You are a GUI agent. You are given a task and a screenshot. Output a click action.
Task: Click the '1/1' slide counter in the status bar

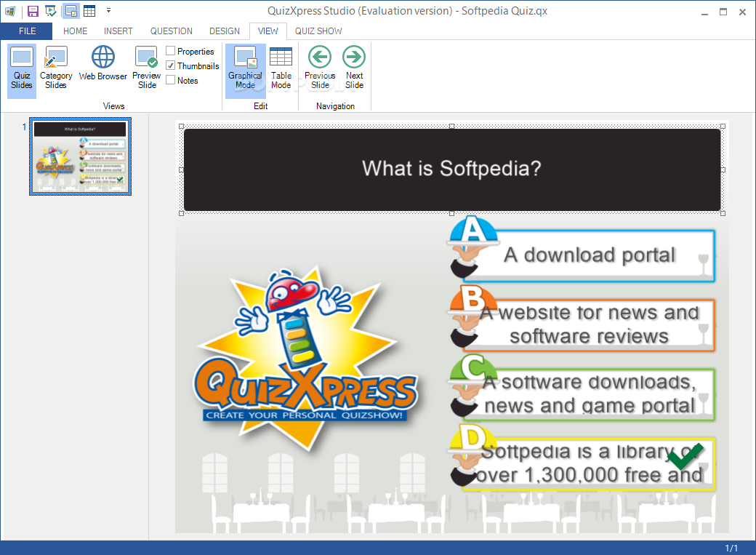[731, 548]
